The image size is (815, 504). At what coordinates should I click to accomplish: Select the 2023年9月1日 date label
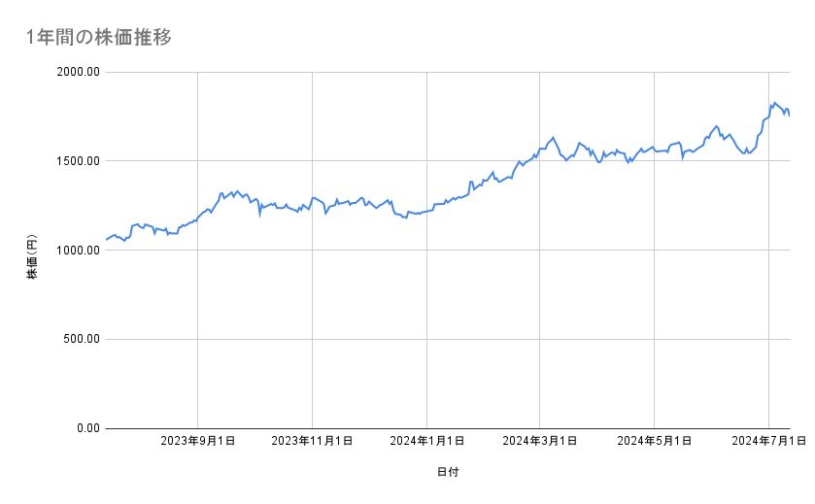click(x=198, y=442)
